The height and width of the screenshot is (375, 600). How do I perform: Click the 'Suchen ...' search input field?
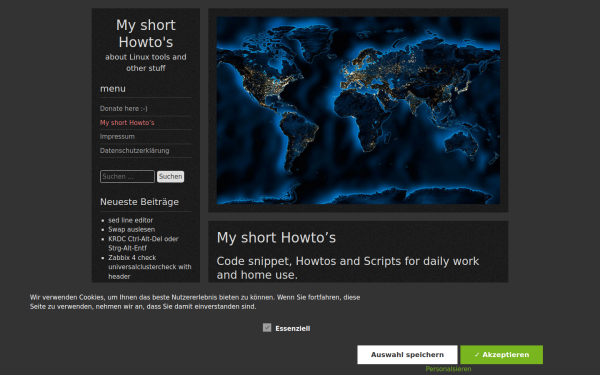click(x=127, y=176)
